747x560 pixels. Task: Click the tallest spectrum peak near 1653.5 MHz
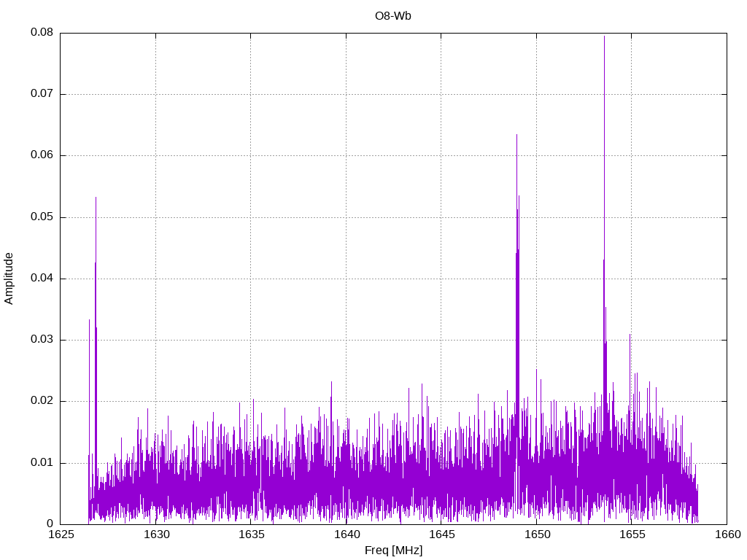604,38
